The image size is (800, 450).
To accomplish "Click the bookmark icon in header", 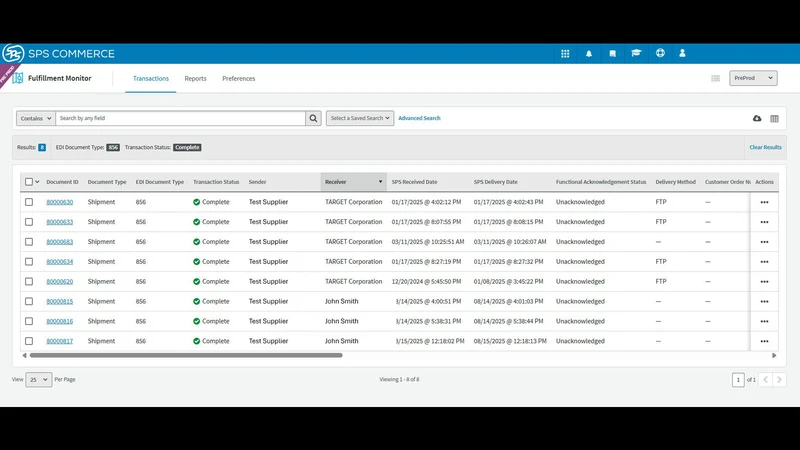I will coord(612,54).
